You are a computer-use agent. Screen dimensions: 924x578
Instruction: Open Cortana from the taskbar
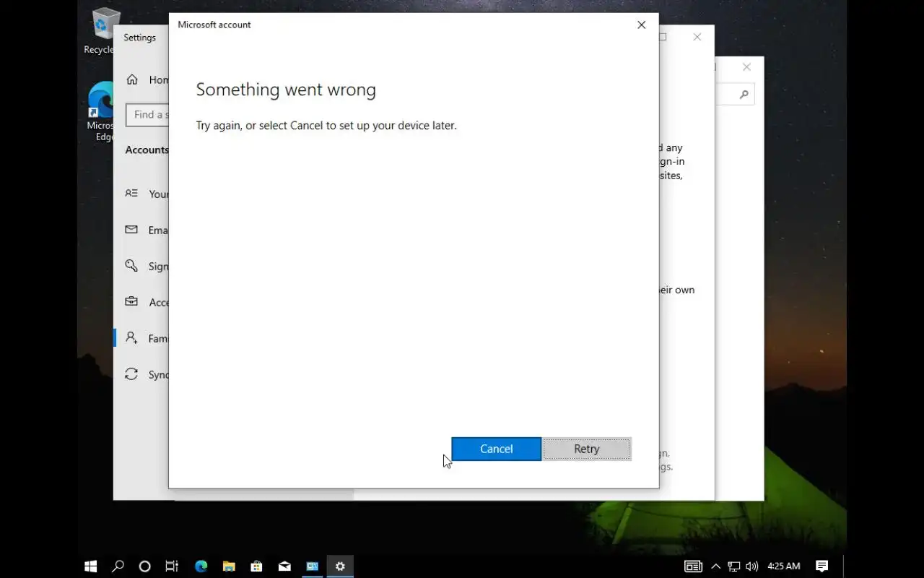pyautogui.click(x=144, y=566)
